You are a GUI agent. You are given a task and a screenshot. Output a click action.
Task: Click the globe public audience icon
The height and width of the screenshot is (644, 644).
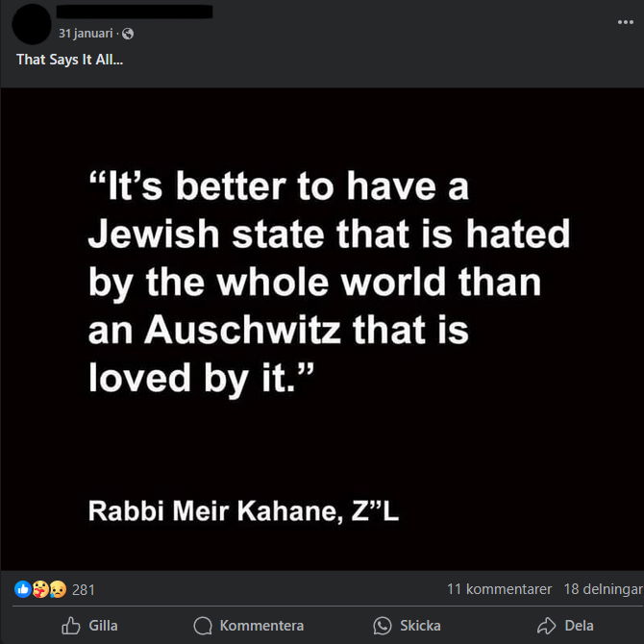[128, 34]
